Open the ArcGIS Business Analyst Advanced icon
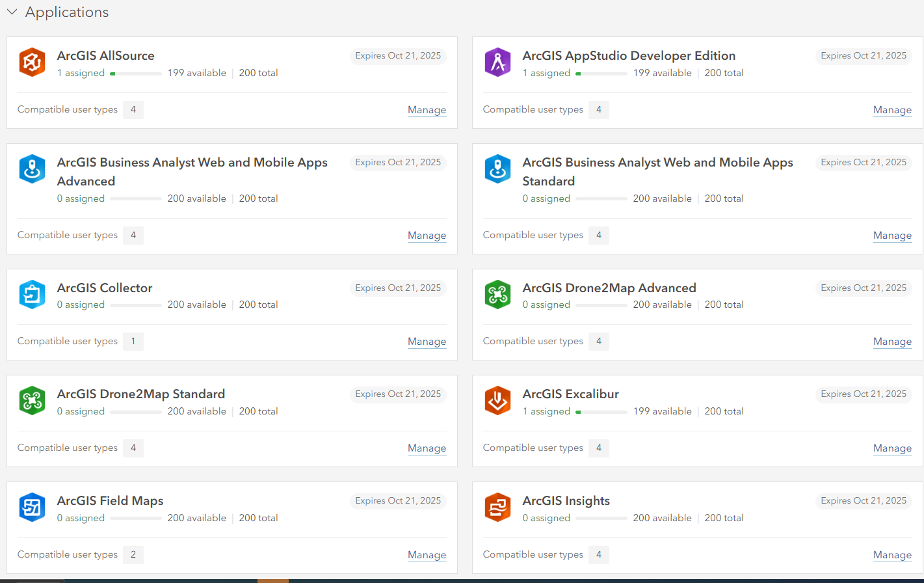Viewport: 924px width, 583px height. 32,168
